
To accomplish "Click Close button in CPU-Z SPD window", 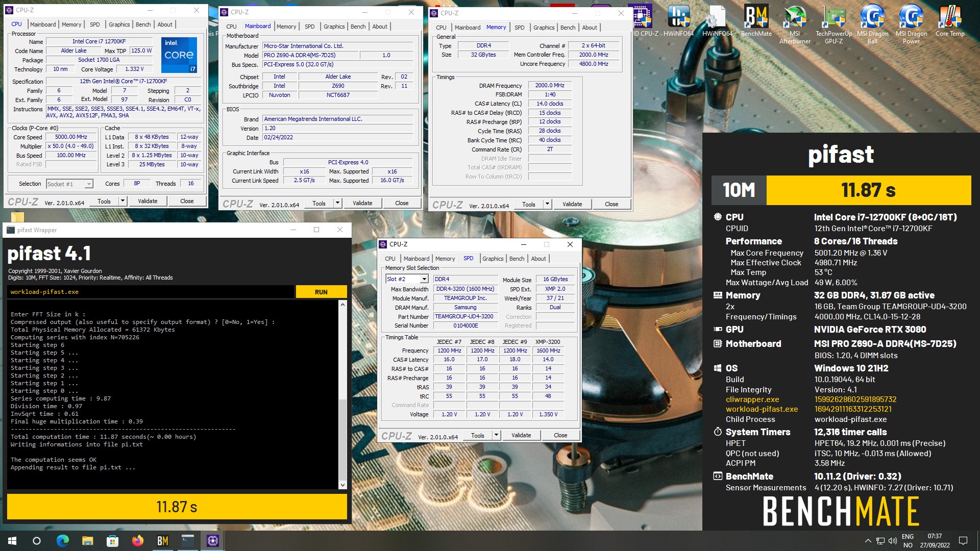I will pyautogui.click(x=560, y=435).
